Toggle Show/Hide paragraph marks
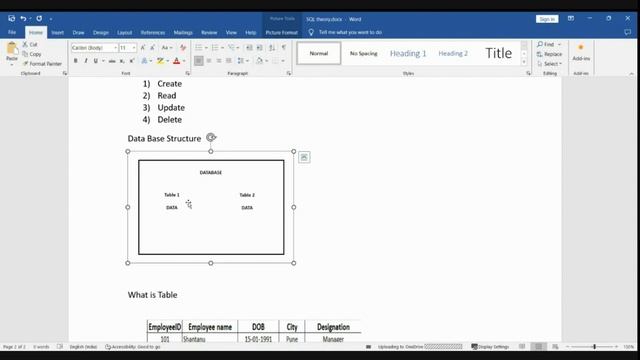The image size is (640, 360). point(284,48)
